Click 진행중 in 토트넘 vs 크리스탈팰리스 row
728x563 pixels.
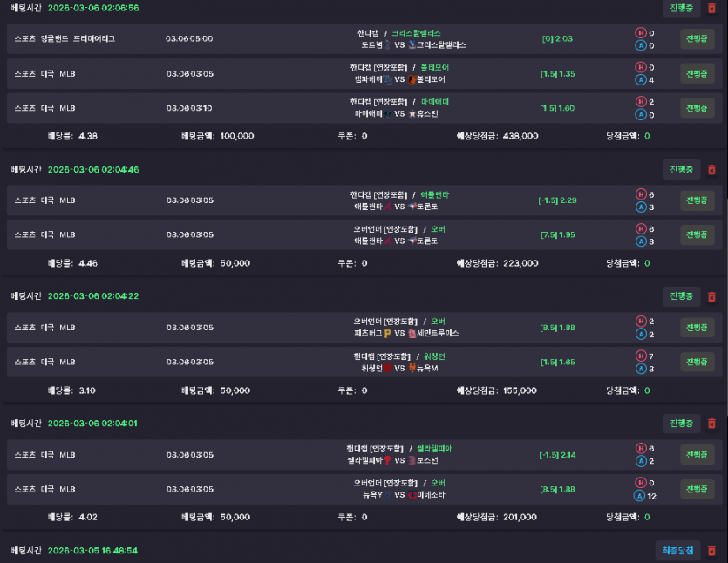[697, 38]
